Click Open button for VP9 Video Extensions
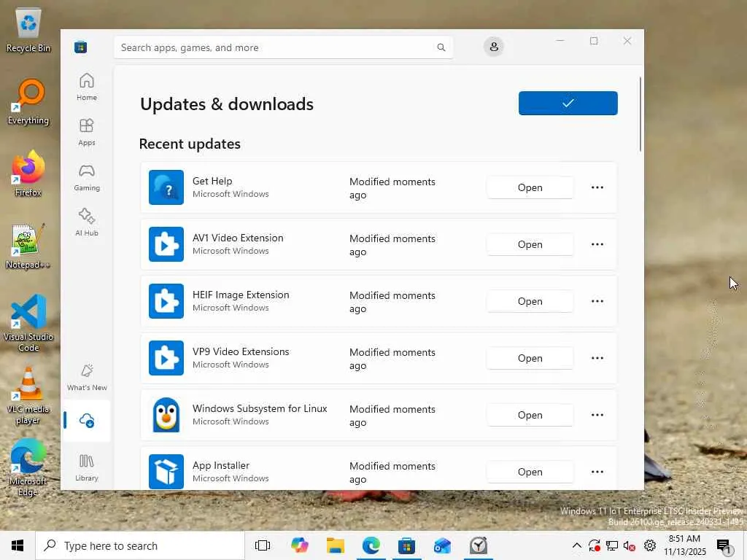The height and width of the screenshot is (560, 747). [x=530, y=357]
